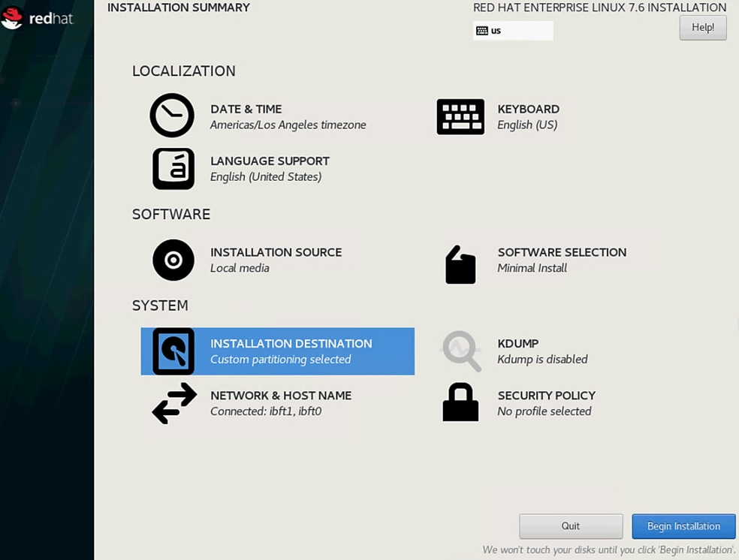
Task: Open SOFTWARE SELECTION label
Action: pyautogui.click(x=562, y=252)
